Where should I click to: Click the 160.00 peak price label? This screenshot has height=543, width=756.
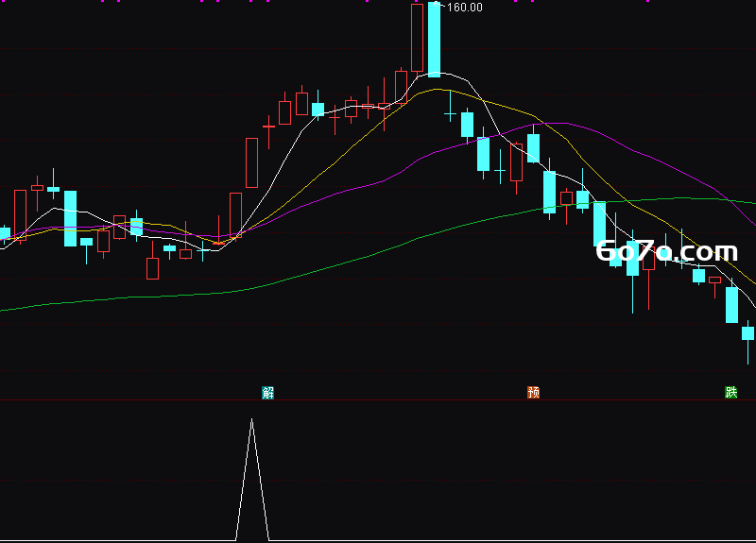[x=464, y=8]
